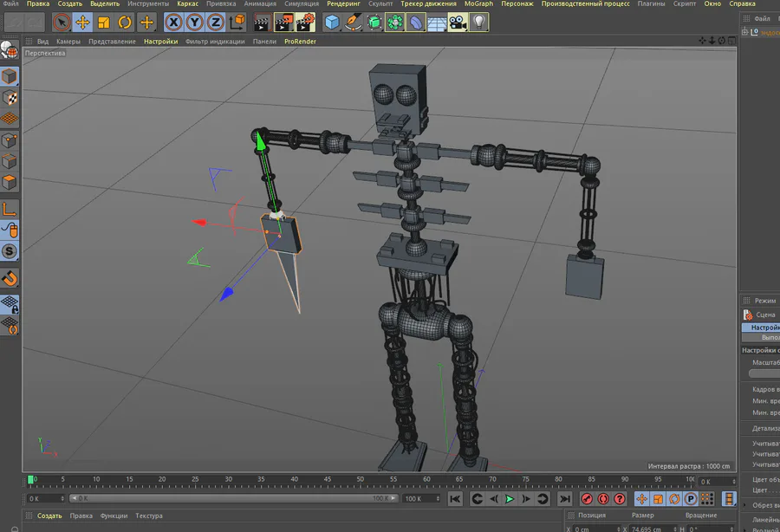Toggle Autokeying red circle button
This screenshot has width=780, height=532.
603,499
